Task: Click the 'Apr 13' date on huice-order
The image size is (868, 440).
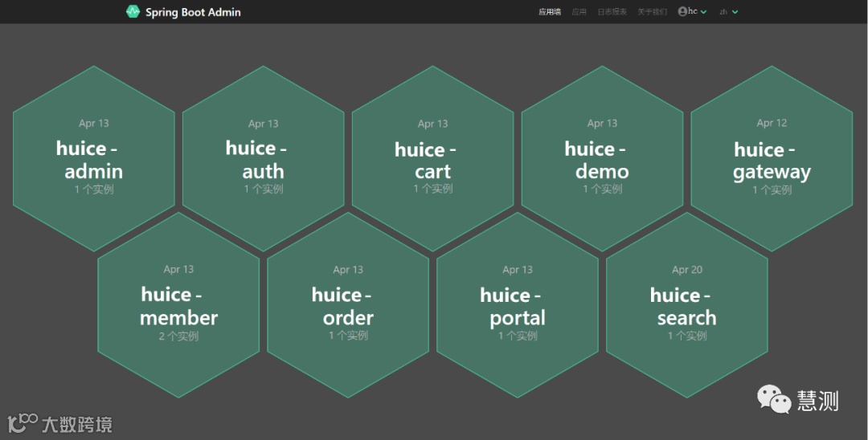Action: pyautogui.click(x=348, y=270)
